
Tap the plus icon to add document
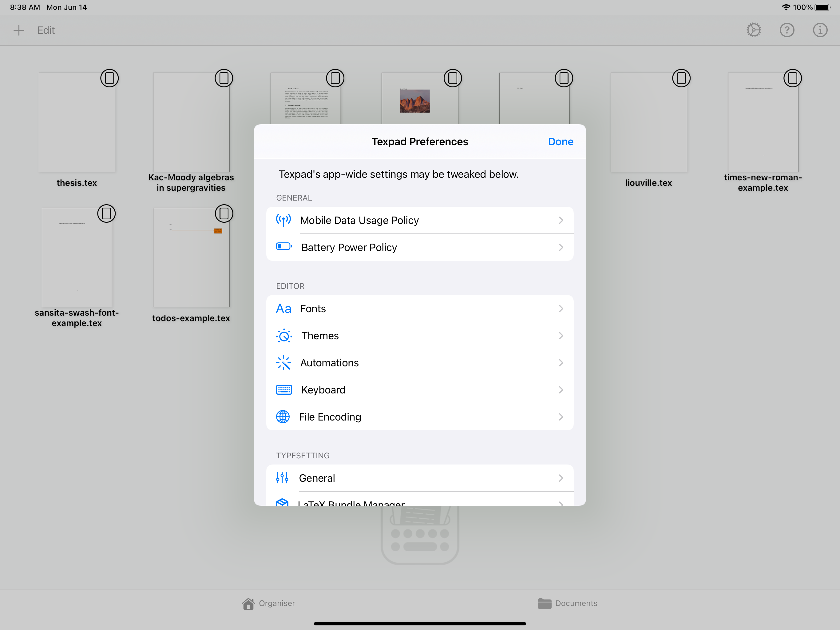pos(19,30)
